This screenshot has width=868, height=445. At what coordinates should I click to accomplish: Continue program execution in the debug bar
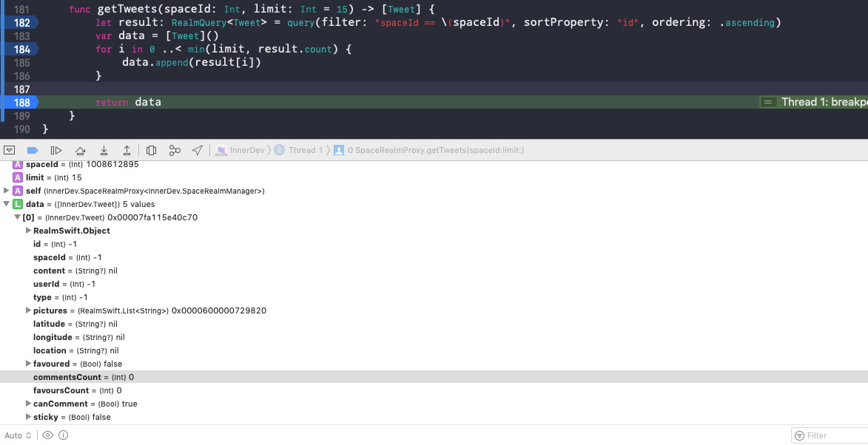(56, 150)
